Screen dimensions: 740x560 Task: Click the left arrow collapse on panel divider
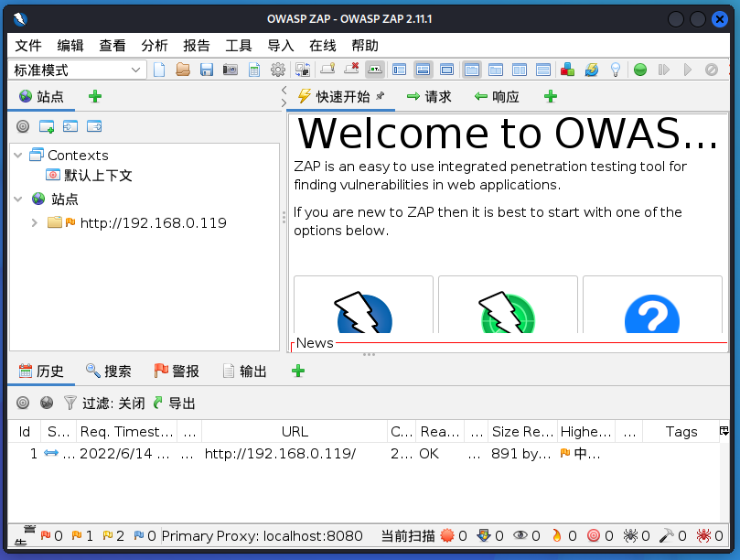pyautogui.click(x=284, y=90)
